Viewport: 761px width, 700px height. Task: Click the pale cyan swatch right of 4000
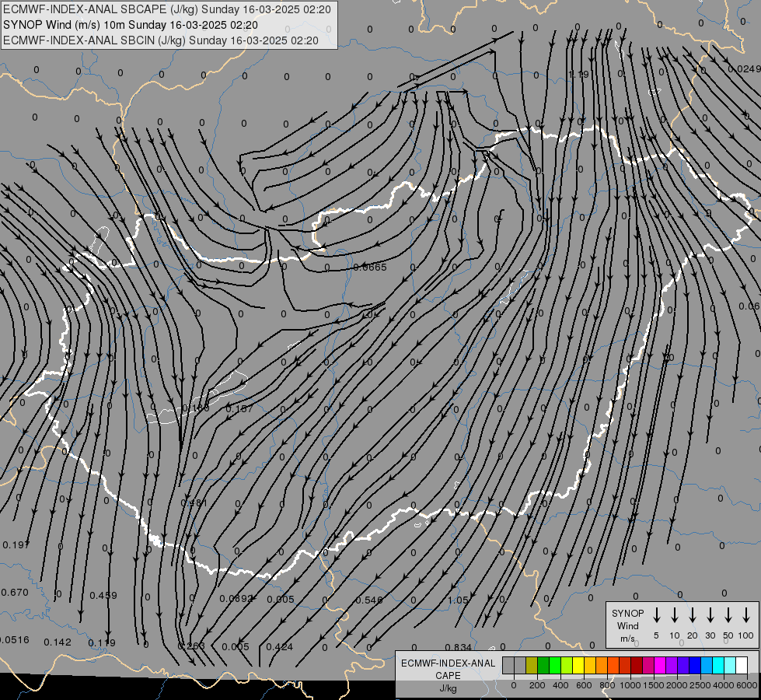point(729,666)
